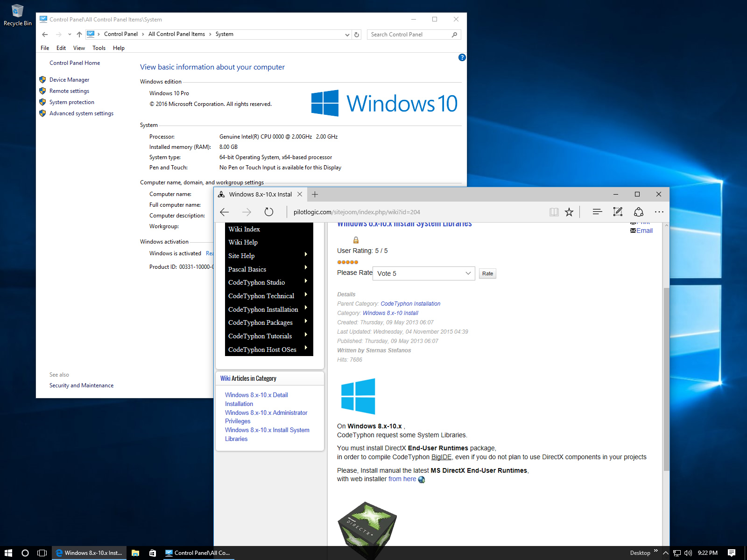
Task: Click the volume speaker tray icon
Action: (x=688, y=553)
